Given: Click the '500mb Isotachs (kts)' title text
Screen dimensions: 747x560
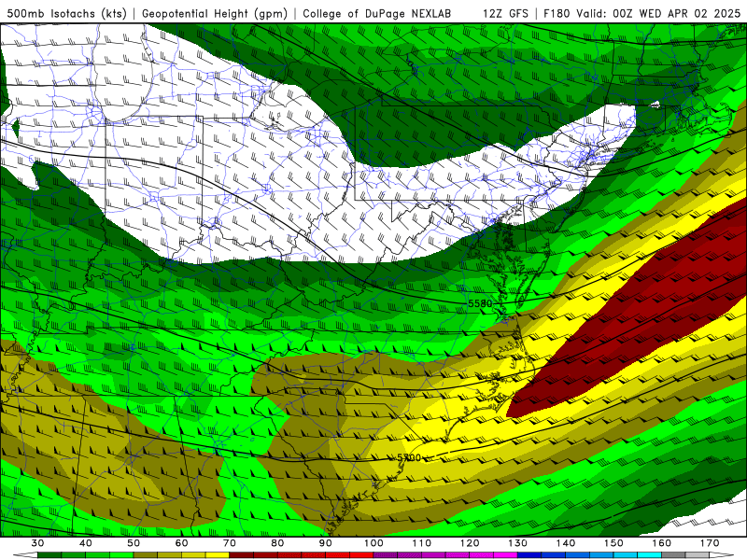Looking at the screenshot, I should [66, 13].
